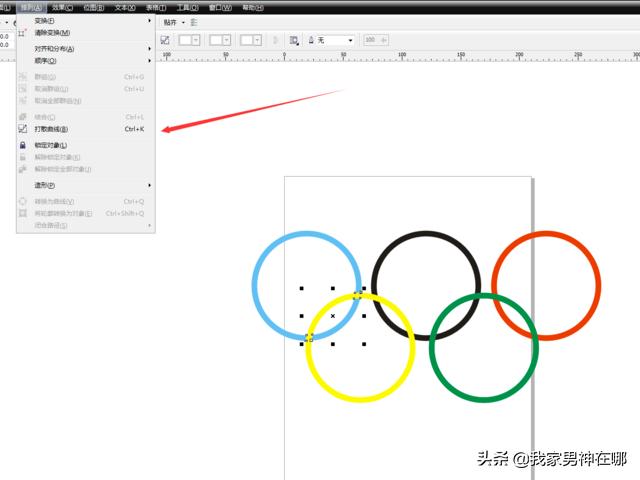Click the 取消全部群组(N) menu entry
Screen dimensions: 640x480
86,101
